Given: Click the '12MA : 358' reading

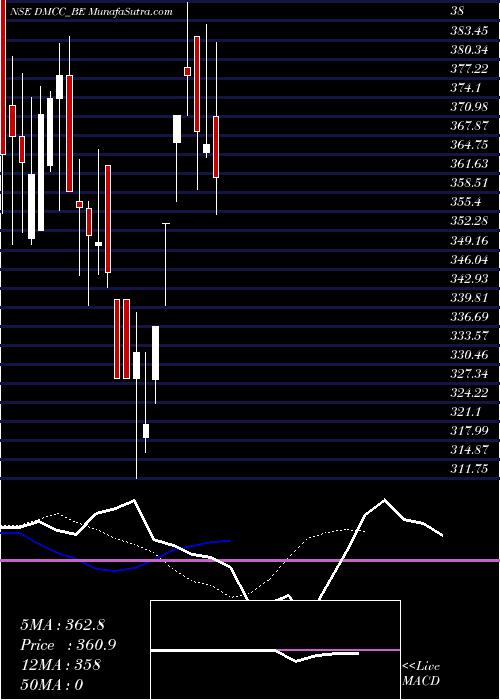Looking at the screenshot, I should (60, 665).
